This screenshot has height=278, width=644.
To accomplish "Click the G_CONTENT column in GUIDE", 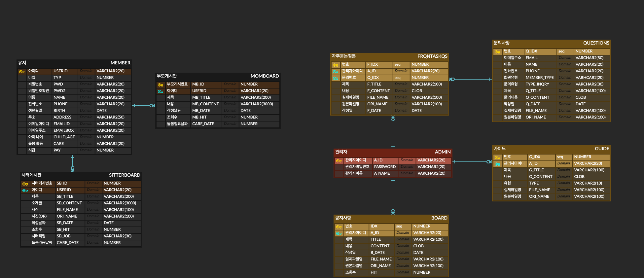I will click(541, 177).
